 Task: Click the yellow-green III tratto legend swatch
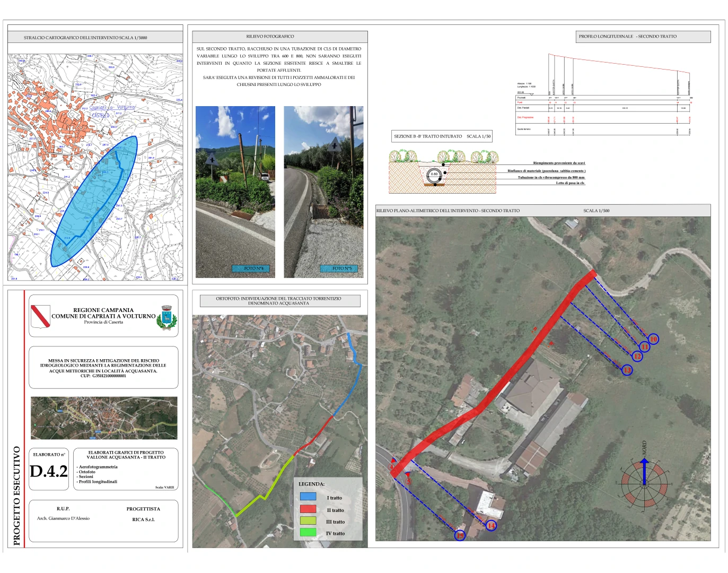[x=308, y=520]
